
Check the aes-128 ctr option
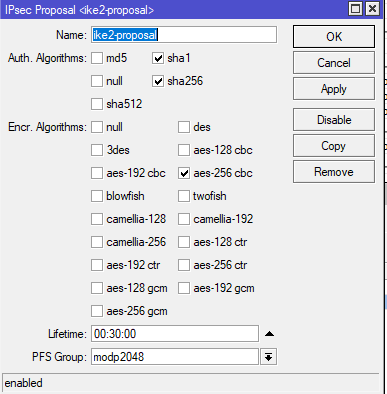coord(184,242)
